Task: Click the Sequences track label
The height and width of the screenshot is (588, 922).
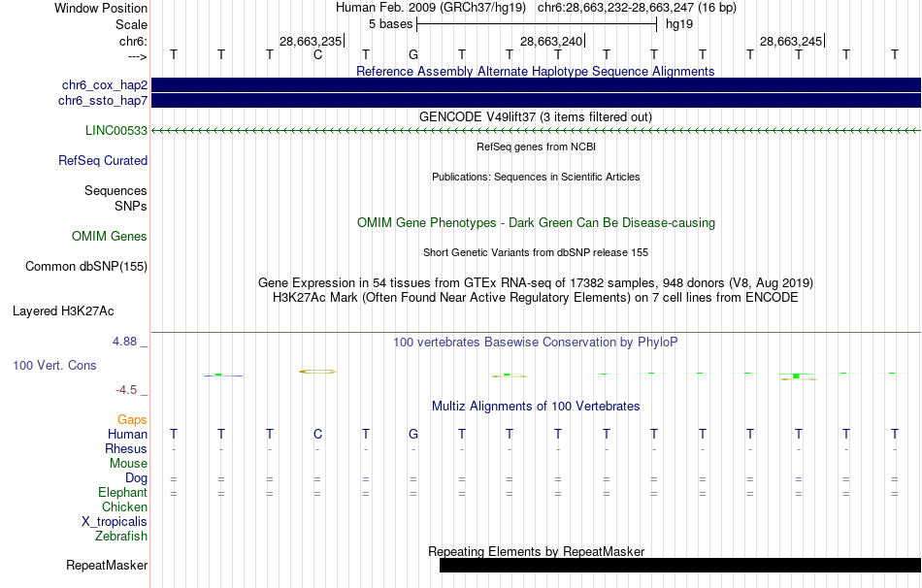Action: pos(115,190)
